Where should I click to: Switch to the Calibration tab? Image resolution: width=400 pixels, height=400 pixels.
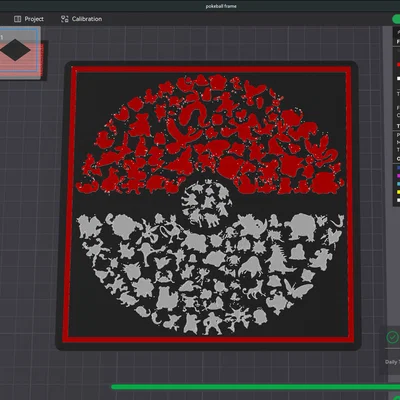pyautogui.click(x=81, y=19)
